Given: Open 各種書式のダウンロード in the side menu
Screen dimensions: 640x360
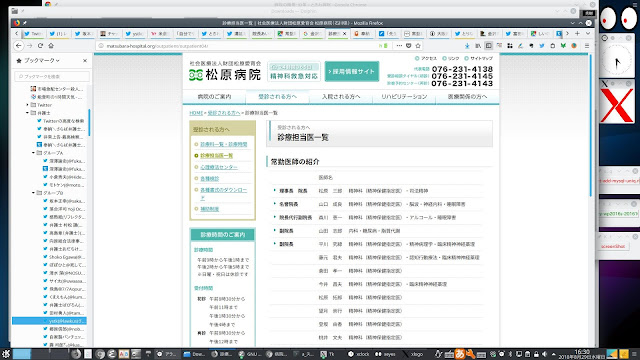Looking at the screenshot, I should coord(224,193).
